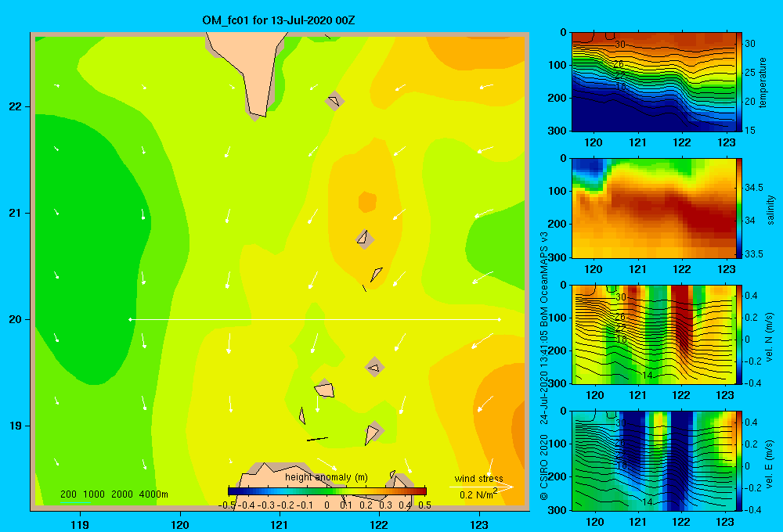Click latitude label 22 on main map

point(15,106)
